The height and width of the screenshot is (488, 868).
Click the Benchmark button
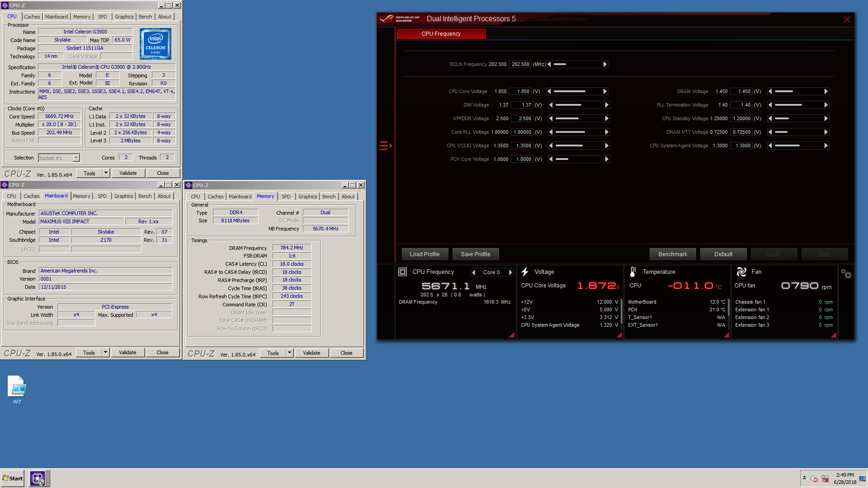pos(673,254)
